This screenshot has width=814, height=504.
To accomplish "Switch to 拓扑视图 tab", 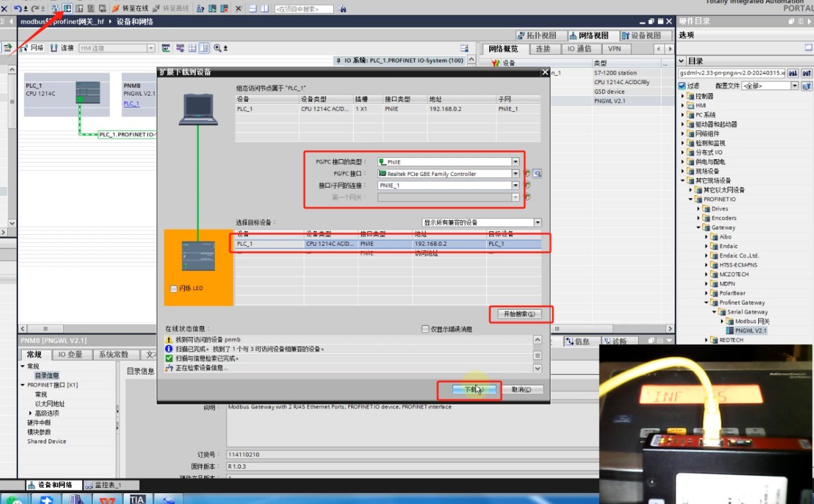I will pos(537,35).
